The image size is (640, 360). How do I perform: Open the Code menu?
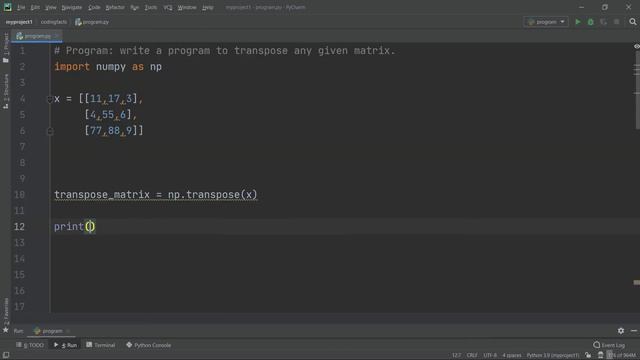(94, 7)
